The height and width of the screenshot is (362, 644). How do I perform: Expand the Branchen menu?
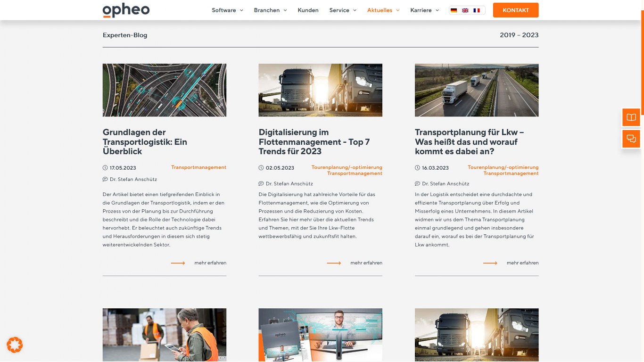[270, 10]
